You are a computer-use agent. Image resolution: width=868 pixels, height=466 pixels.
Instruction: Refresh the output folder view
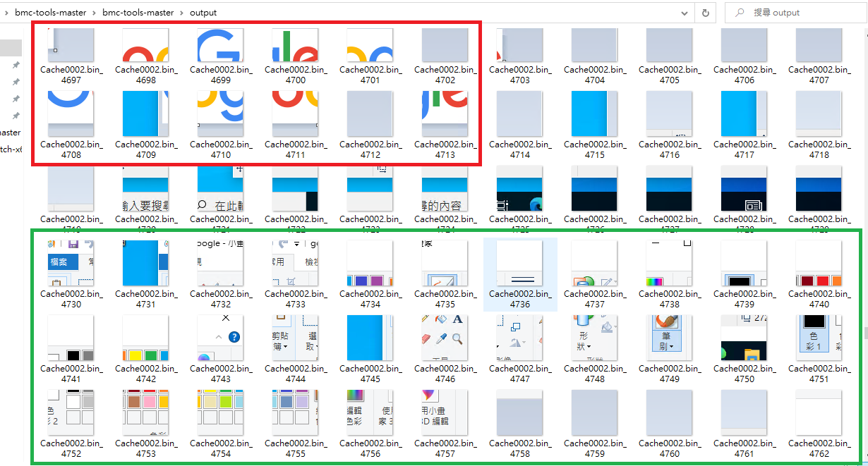[706, 13]
